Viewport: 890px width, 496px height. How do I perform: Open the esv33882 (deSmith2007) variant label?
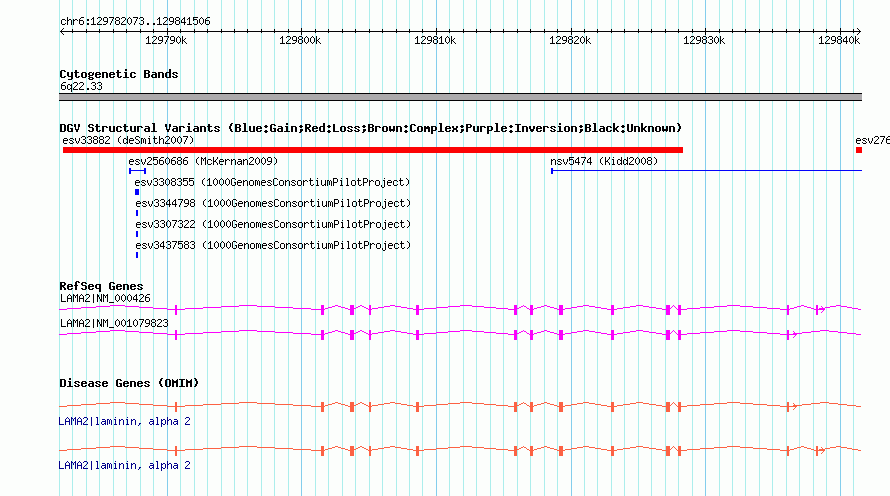pyautogui.click(x=128, y=140)
